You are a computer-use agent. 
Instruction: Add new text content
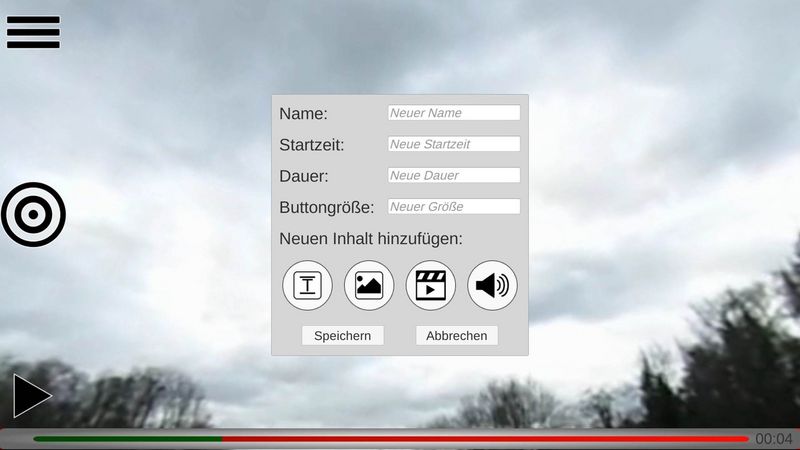point(307,285)
